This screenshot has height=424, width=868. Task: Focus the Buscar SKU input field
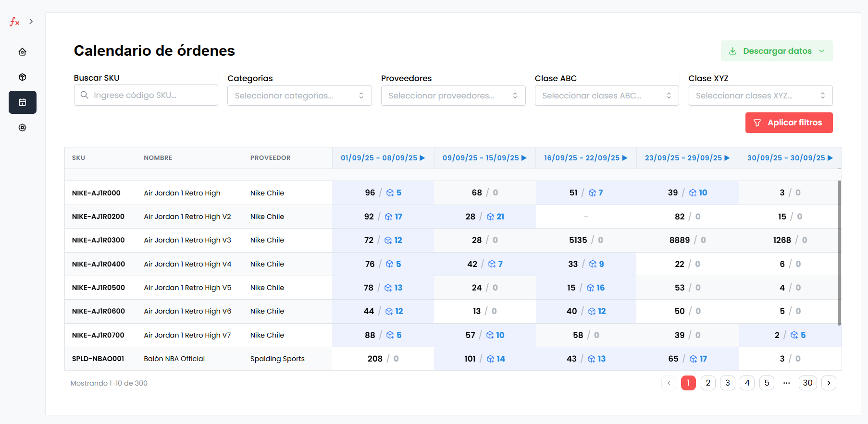pos(146,95)
